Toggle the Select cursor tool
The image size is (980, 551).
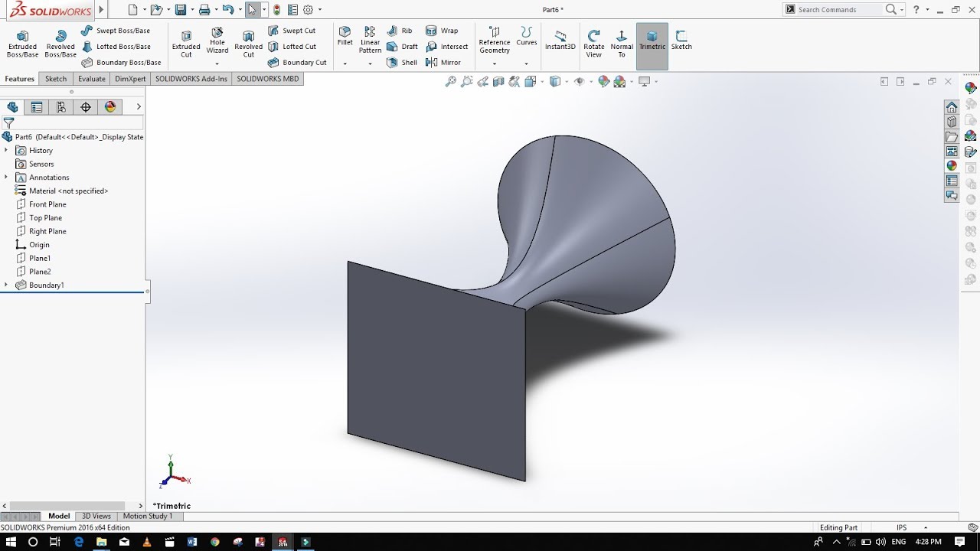252,10
